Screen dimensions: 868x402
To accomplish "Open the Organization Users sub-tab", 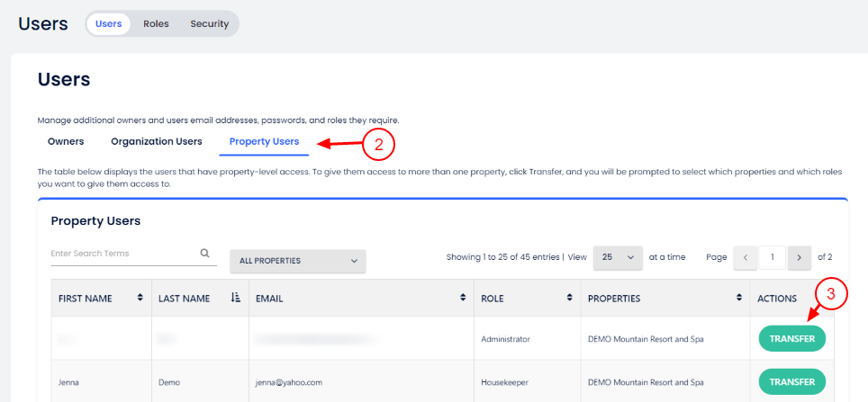I will pos(157,141).
